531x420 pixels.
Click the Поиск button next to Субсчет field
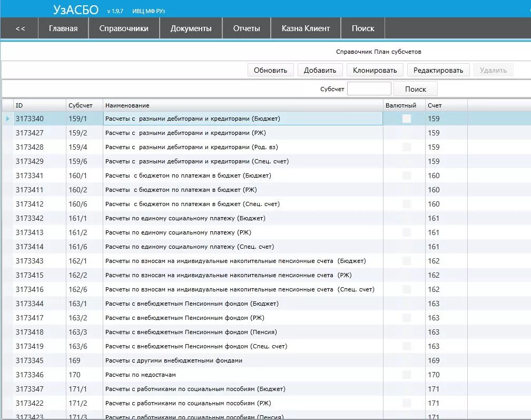(416, 89)
